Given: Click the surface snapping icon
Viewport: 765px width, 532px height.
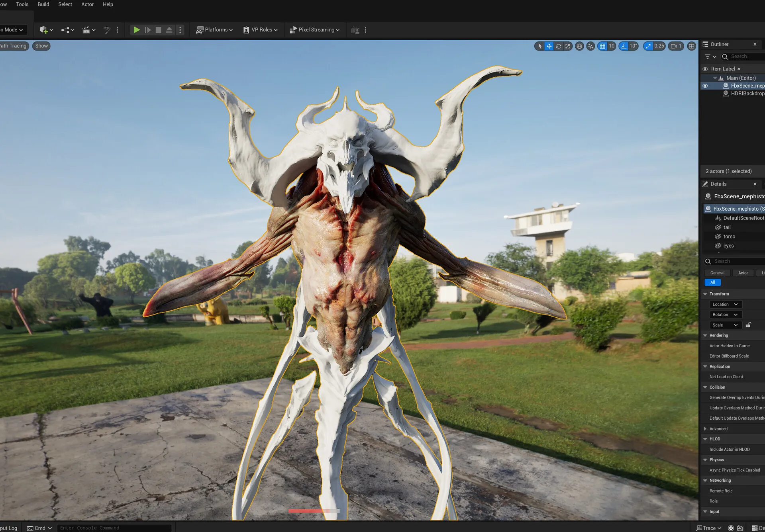Looking at the screenshot, I should click(590, 46).
